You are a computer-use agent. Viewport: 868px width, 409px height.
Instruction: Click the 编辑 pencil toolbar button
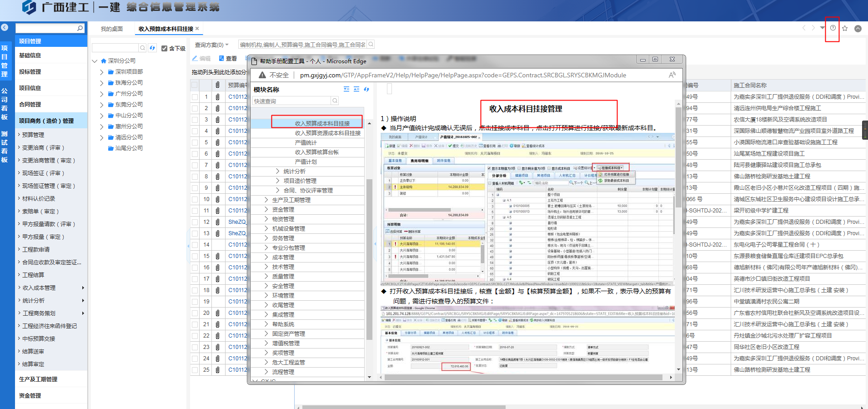(x=201, y=58)
